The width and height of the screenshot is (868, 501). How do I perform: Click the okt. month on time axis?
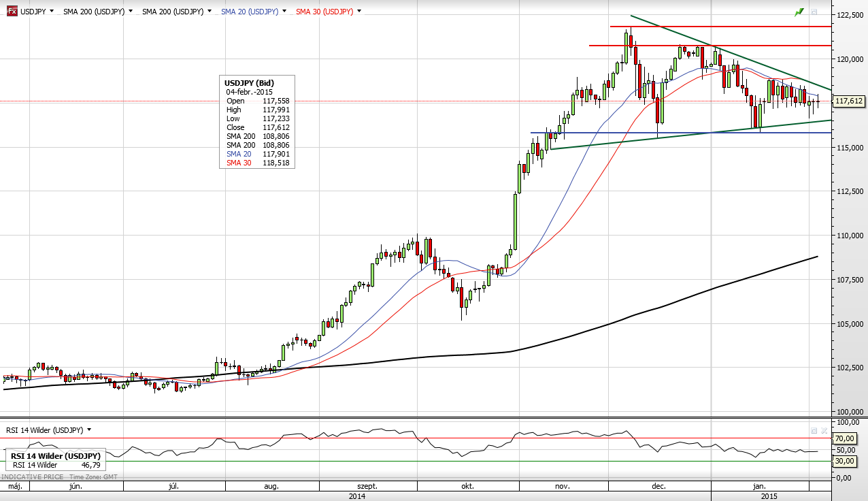pyautogui.click(x=467, y=486)
